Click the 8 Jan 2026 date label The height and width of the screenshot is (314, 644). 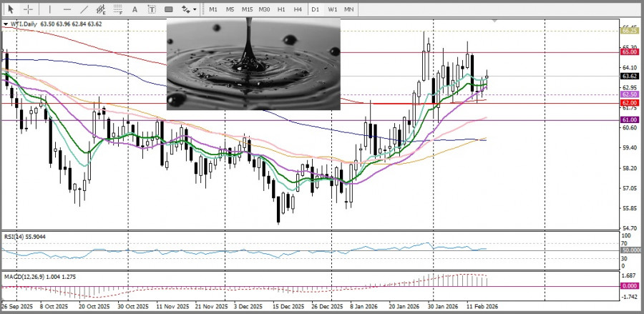(x=364, y=307)
